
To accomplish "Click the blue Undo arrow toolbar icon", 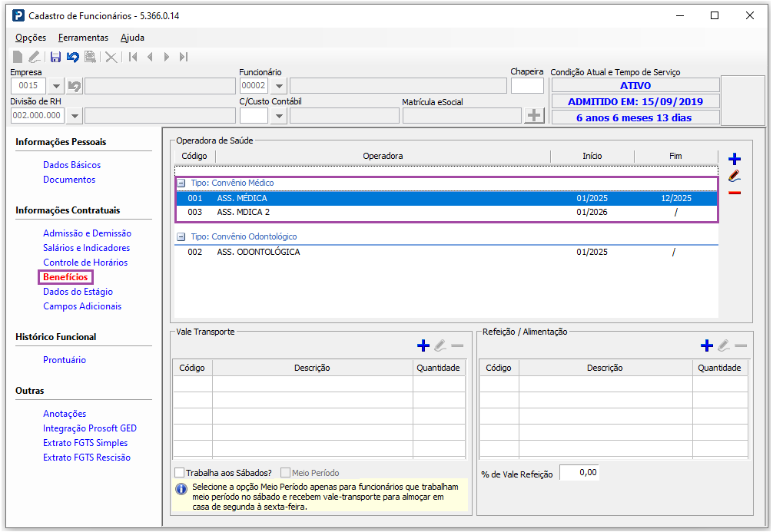I will pos(73,57).
